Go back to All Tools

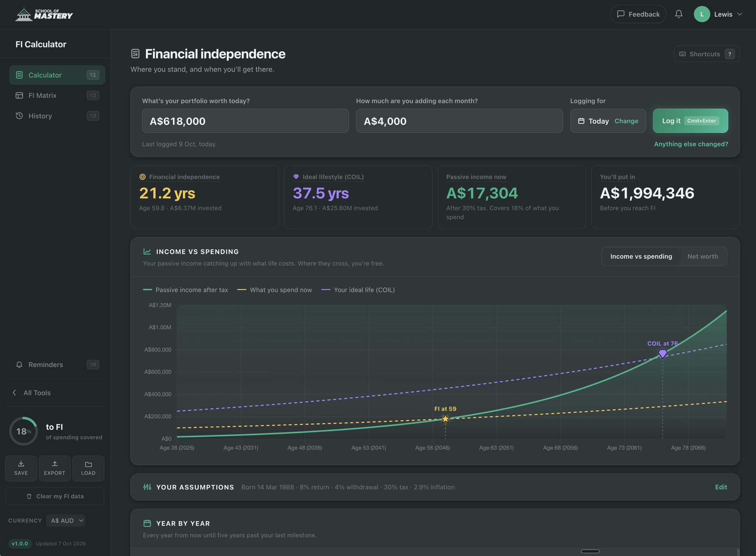coord(32,393)
